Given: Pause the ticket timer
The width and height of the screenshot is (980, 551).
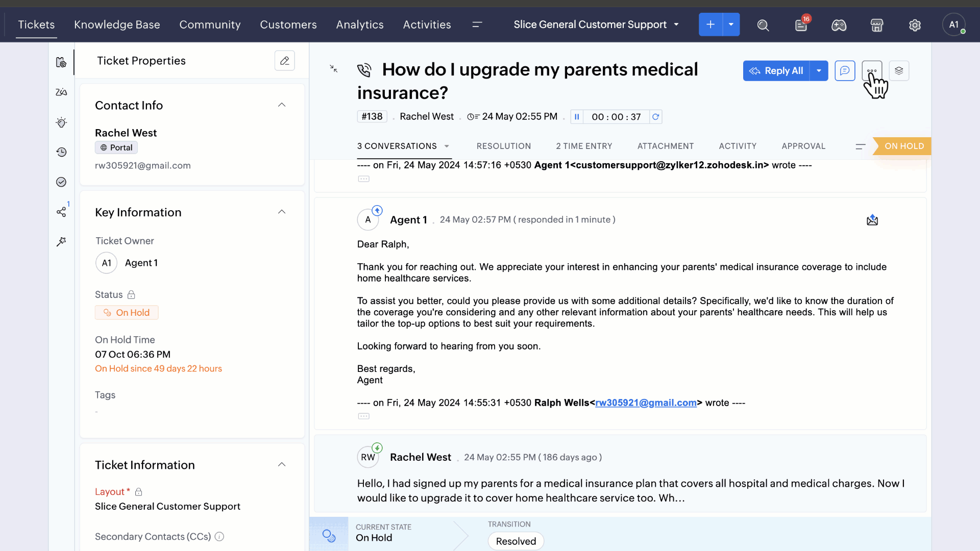Looking at the screenshot, I should tap(577, 117).
